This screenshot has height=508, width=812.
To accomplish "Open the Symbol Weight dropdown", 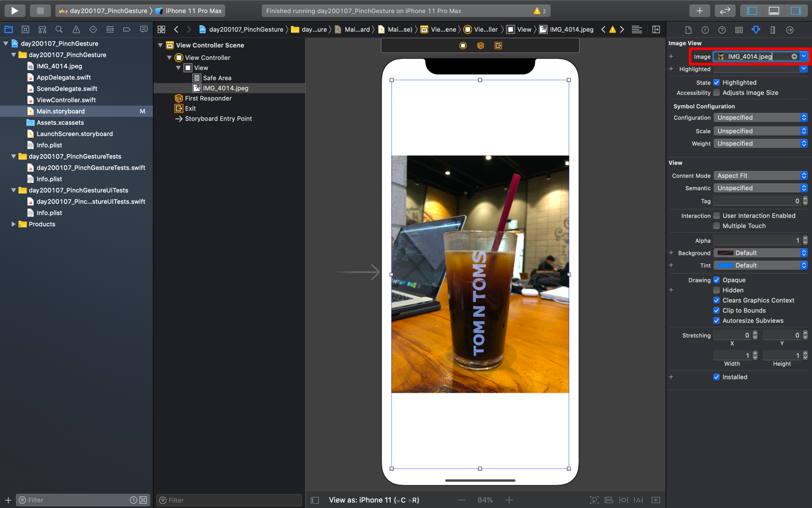I will coord(761,144).
